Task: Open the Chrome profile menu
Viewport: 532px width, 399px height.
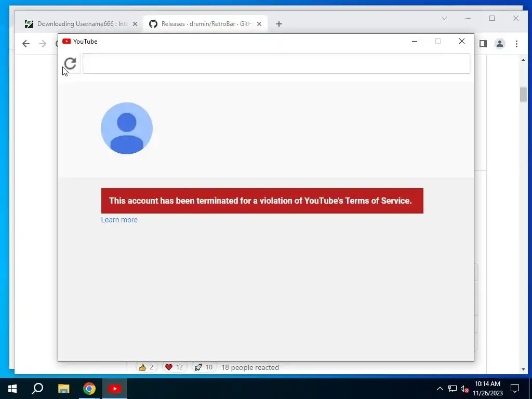Action: 500,44
